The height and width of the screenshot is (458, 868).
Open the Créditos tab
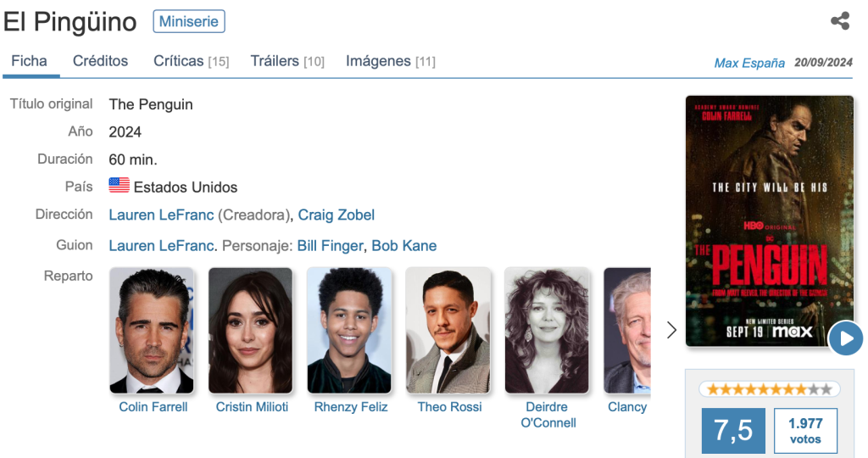[100, 61]
